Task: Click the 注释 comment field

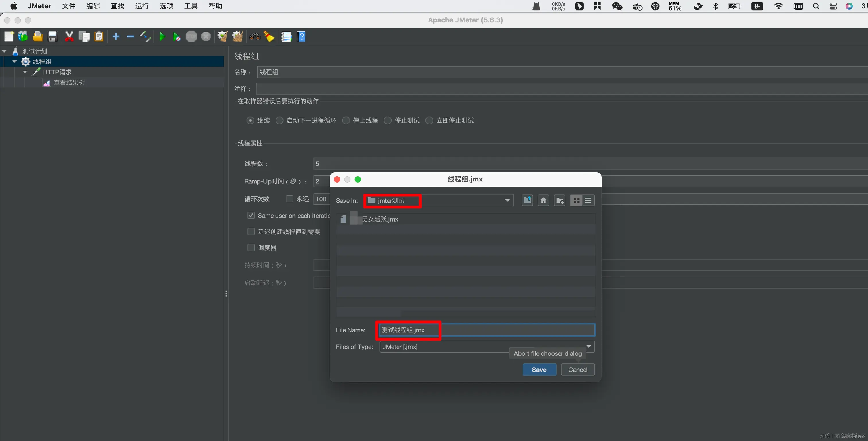Action: pyautogui.click(x=562, y=89)
